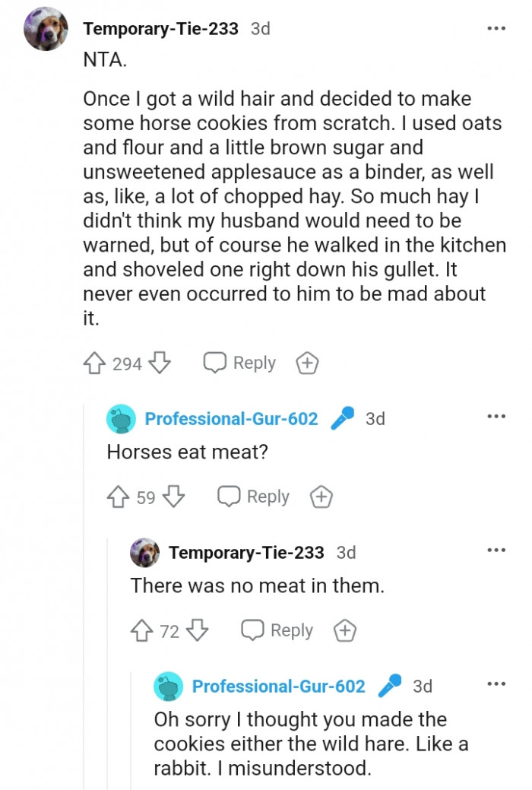Click the microphone flair icon on the bottom comment
The width and height of the screenshot is (532, 790).
click(x=391, y=686)
